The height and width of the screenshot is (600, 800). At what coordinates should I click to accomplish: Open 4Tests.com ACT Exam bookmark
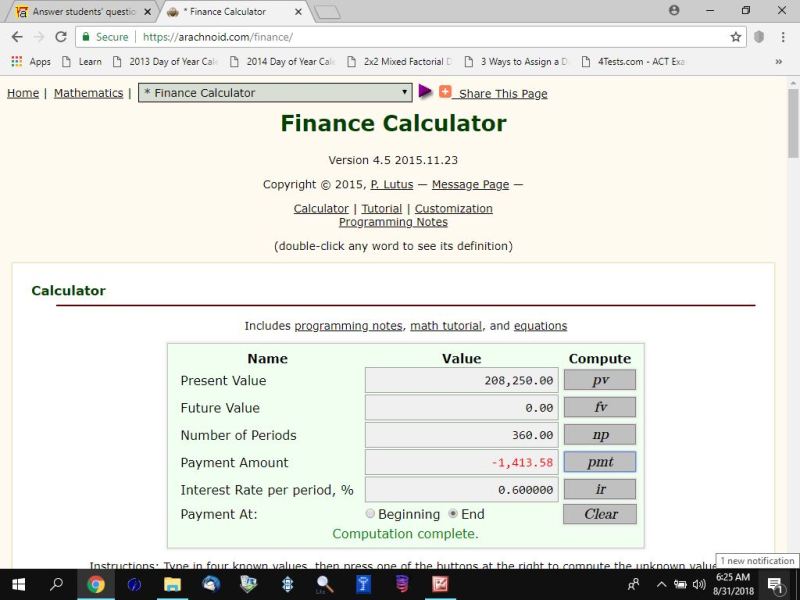click(633, 62)
